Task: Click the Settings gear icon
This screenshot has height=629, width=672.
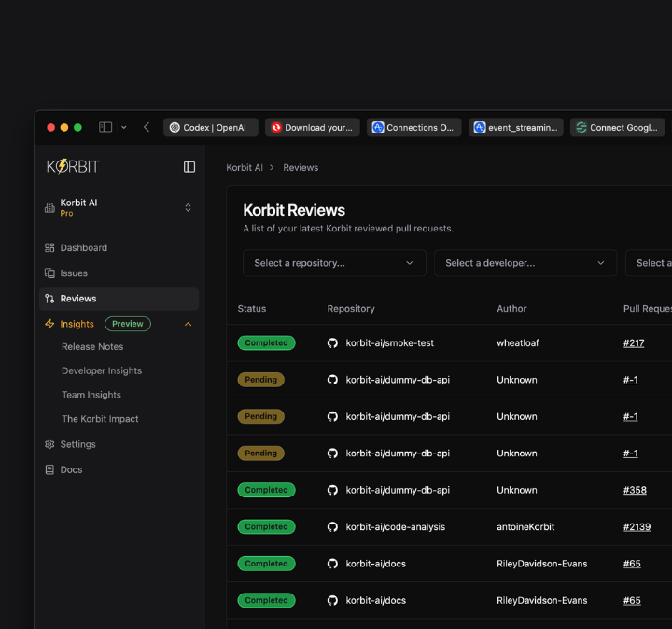Action: tap(49, 444)
